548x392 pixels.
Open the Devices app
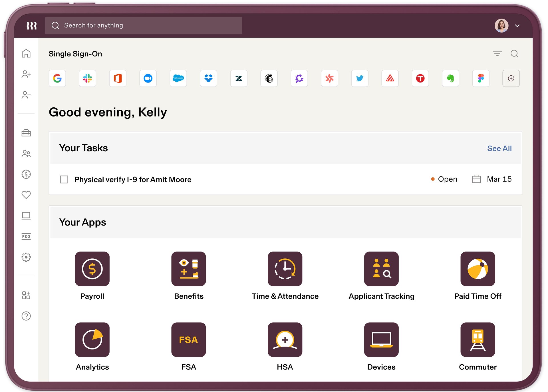tap(381, 339)
